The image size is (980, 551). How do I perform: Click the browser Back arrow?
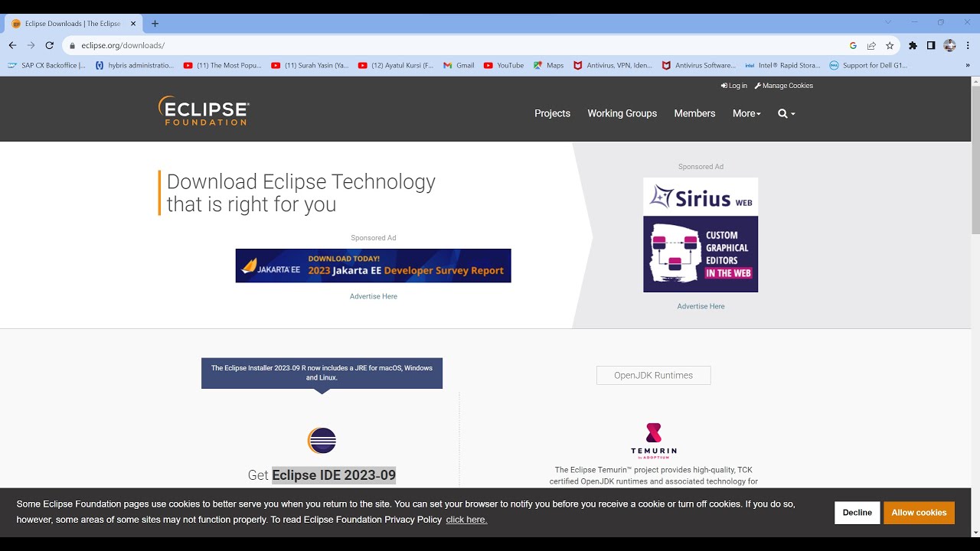coord(12,45)
